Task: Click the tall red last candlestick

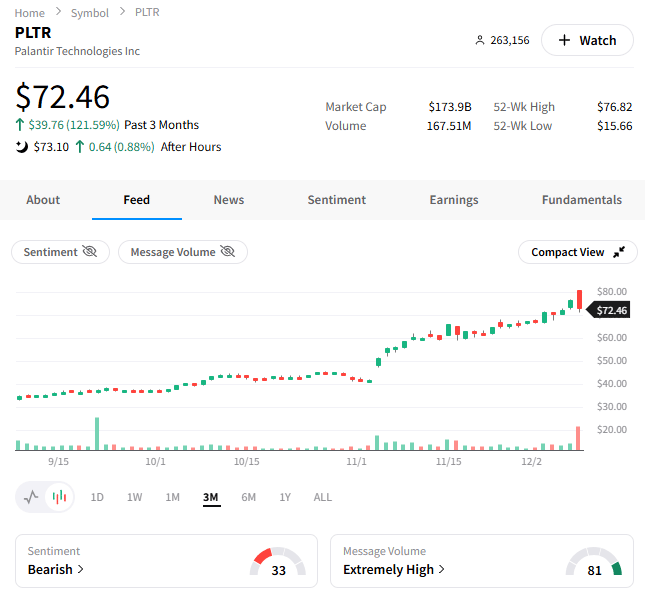Action: point(579,300)
